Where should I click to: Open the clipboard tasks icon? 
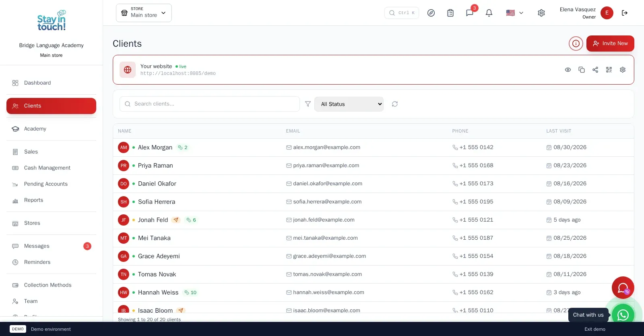[x=450, y=13]
